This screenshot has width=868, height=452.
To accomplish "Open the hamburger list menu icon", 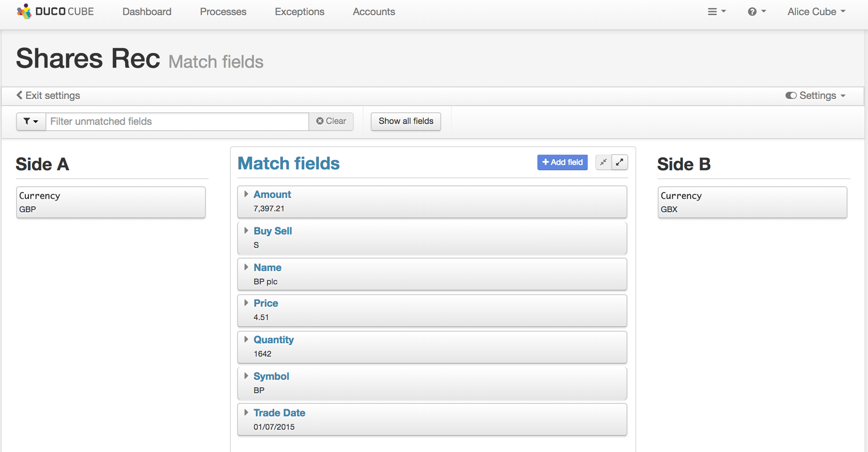I will pos(717,12).
